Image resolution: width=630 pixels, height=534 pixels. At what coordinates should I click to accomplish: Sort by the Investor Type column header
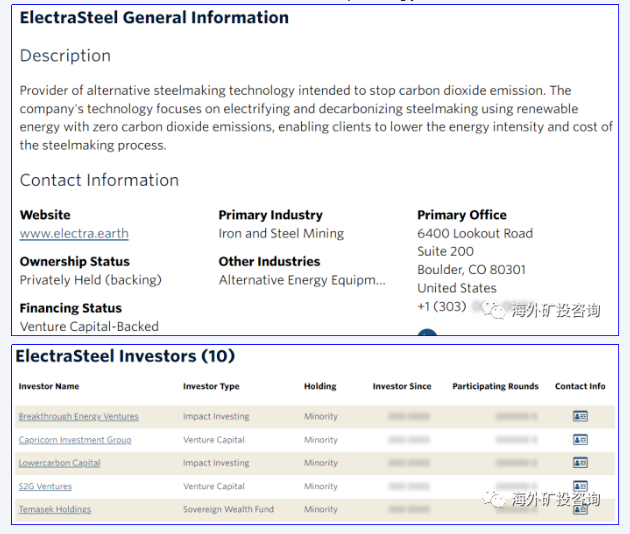[213, 386]
